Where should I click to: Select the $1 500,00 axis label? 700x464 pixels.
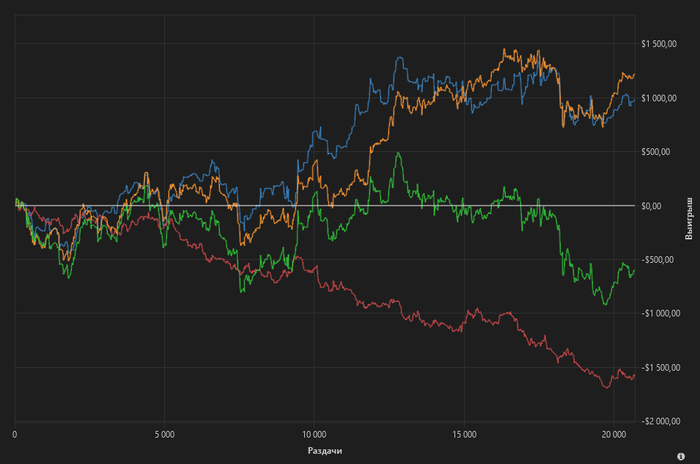[659, 44]
